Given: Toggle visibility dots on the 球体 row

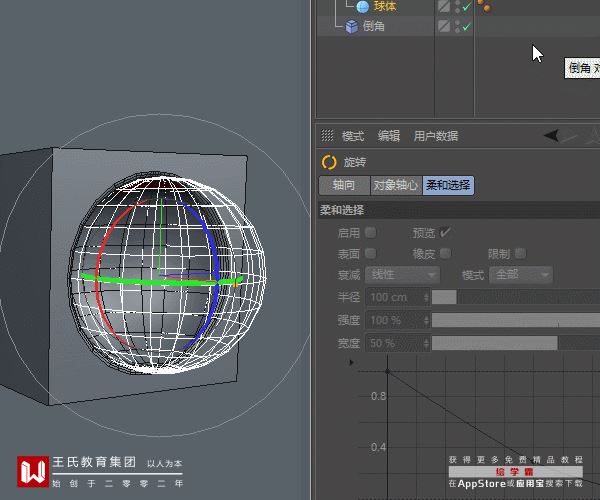Looking at the screenshot, I should point(457,7).
